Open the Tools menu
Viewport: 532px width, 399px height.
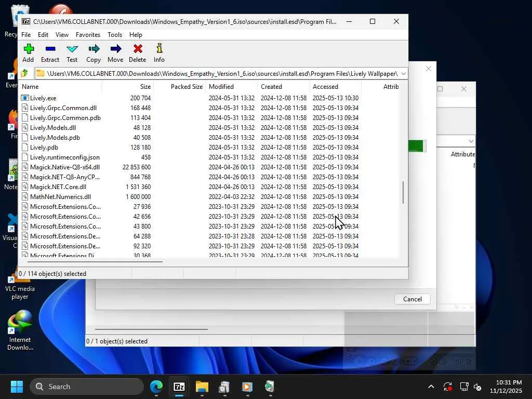(x=115, y=35)
